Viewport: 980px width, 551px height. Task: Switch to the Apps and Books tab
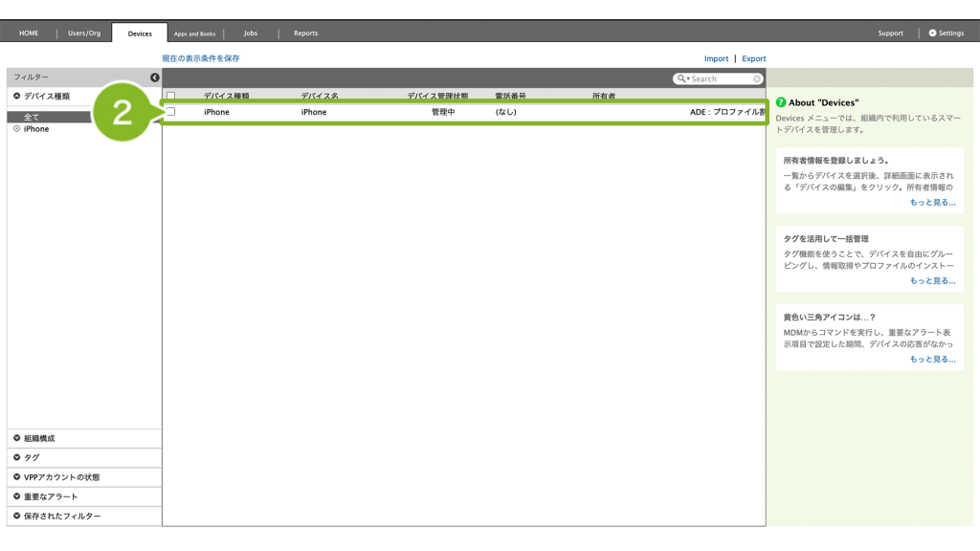[194, 33]
